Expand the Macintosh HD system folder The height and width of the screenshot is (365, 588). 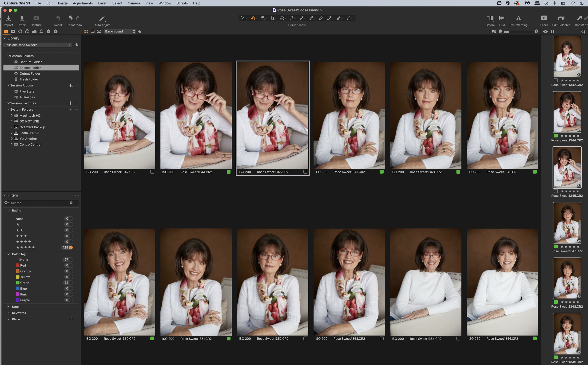click(x=12, y=115)
